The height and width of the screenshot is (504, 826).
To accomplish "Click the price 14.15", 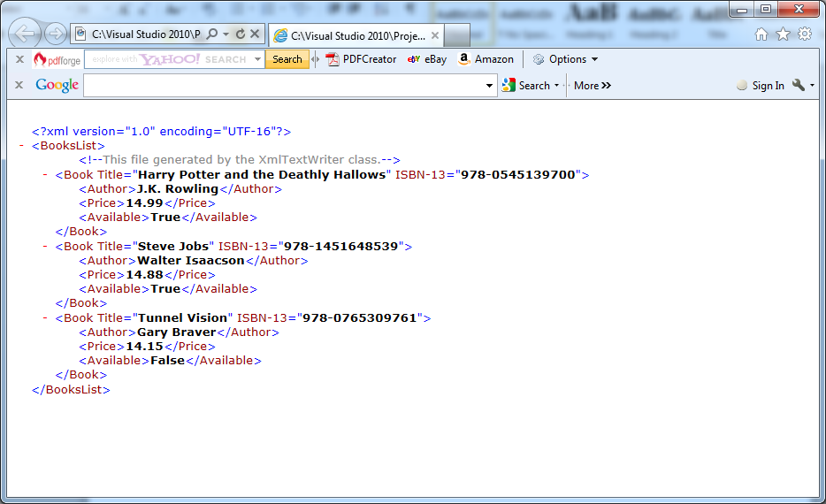I will [144, 347].
